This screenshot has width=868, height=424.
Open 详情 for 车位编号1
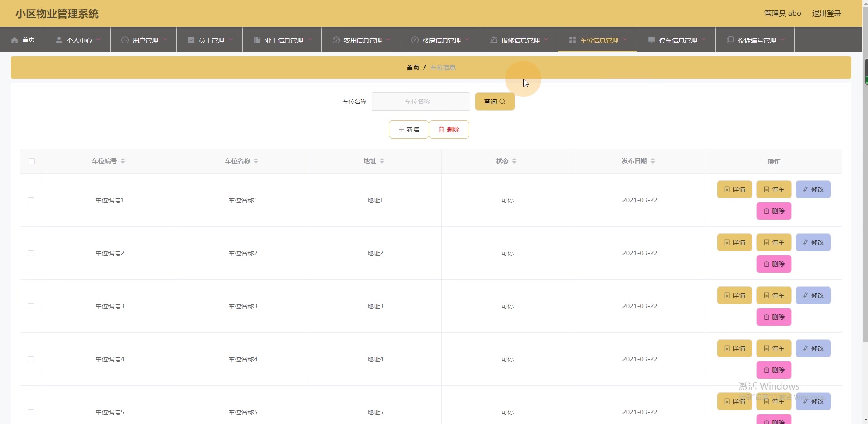click(x=734, y=189)
